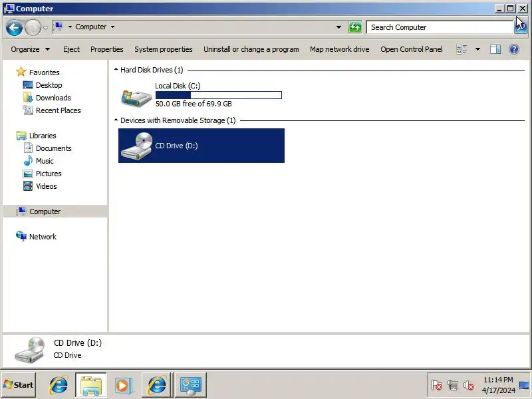This screenshot has width=532, height=399.
Task: Expand the arrow right of Computer breadcrumb
Action: tap(112, 27)
